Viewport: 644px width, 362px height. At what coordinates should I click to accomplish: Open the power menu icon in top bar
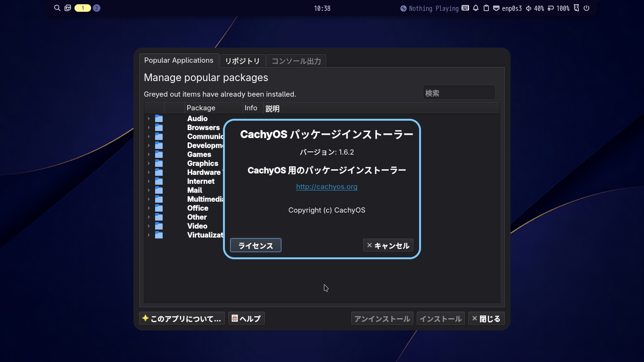[x=586, y=8]
